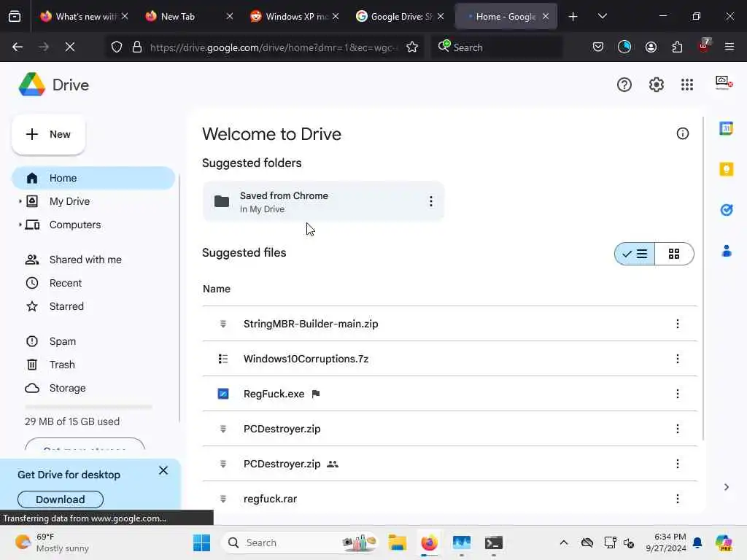This screenshot has height=560, width=747.
Task: Open Terminal from taskbar
Action: click(494, 542)
